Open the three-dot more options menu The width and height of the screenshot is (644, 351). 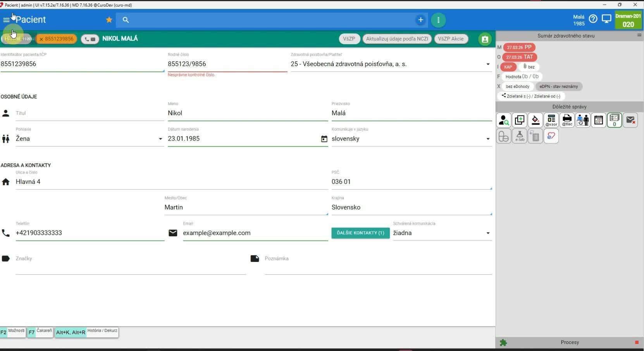tap(438, 20)
